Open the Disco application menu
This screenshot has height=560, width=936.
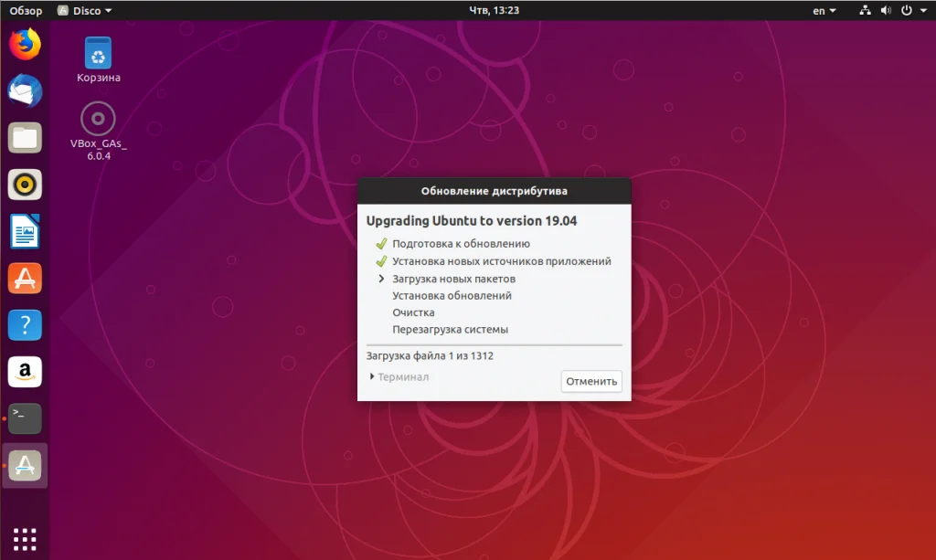click(x=84, y=10)
